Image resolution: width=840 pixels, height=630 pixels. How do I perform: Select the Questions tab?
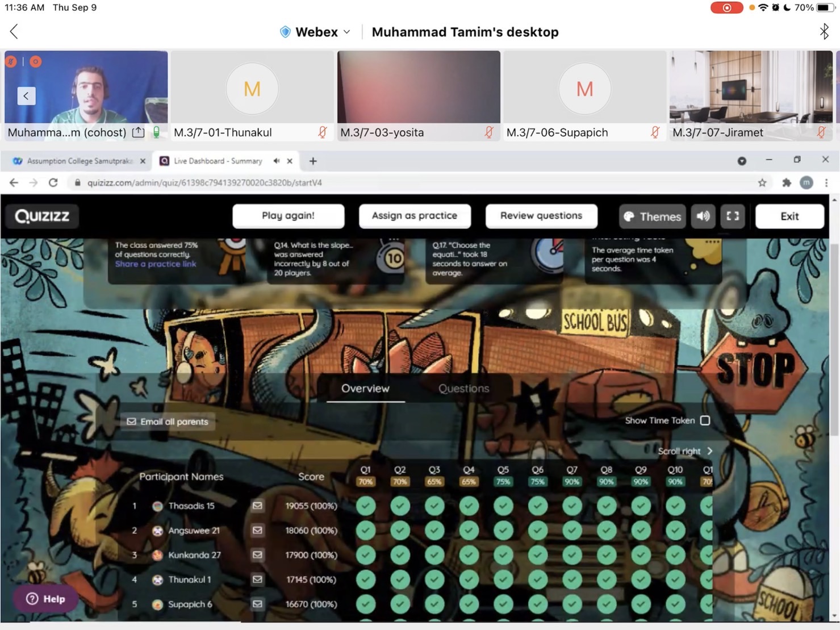(x=463, y=389)
